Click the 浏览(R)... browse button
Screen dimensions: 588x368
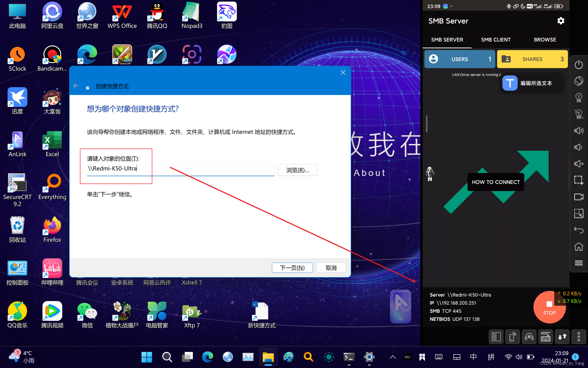[297, 170]
